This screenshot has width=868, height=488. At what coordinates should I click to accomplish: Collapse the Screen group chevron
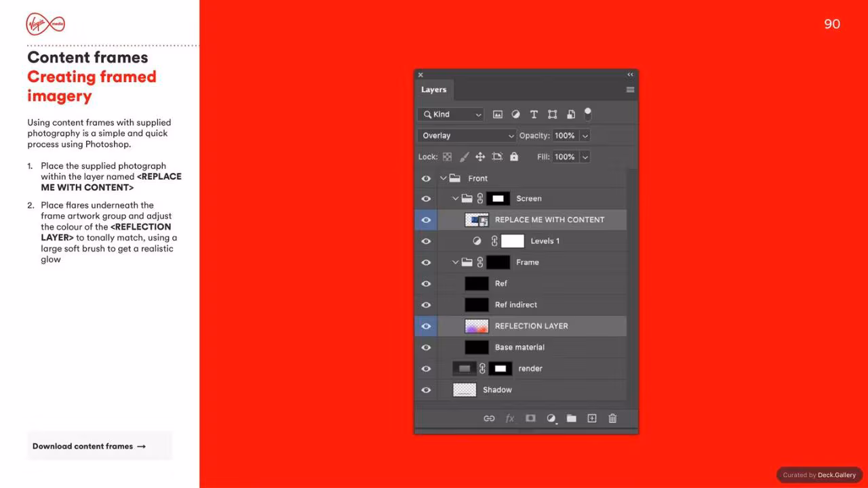click(x=456, y=199)
